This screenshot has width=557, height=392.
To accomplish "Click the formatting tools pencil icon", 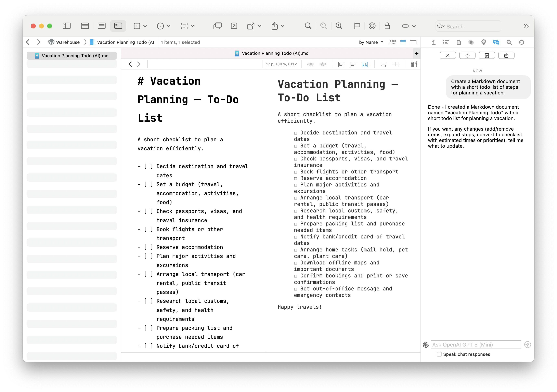I will pyautogui.click(x=414, y=64).
